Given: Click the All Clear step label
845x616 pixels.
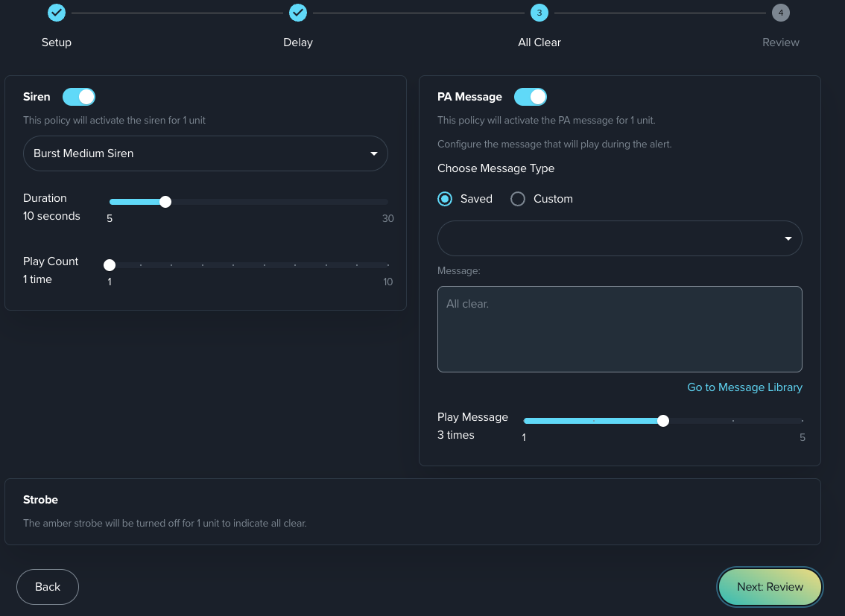Looking at the screenshot, I should (539, 42).
